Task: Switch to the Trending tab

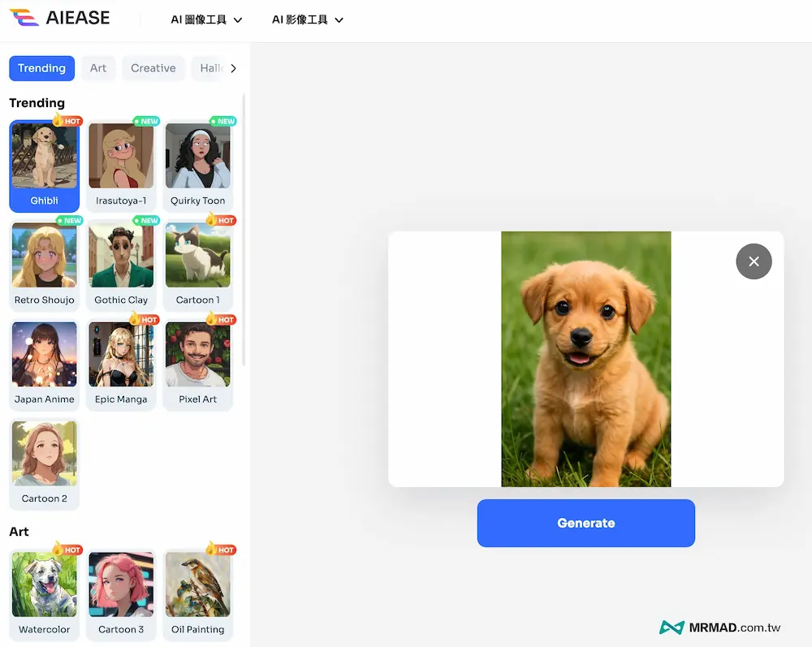Action: click(41, 68)
